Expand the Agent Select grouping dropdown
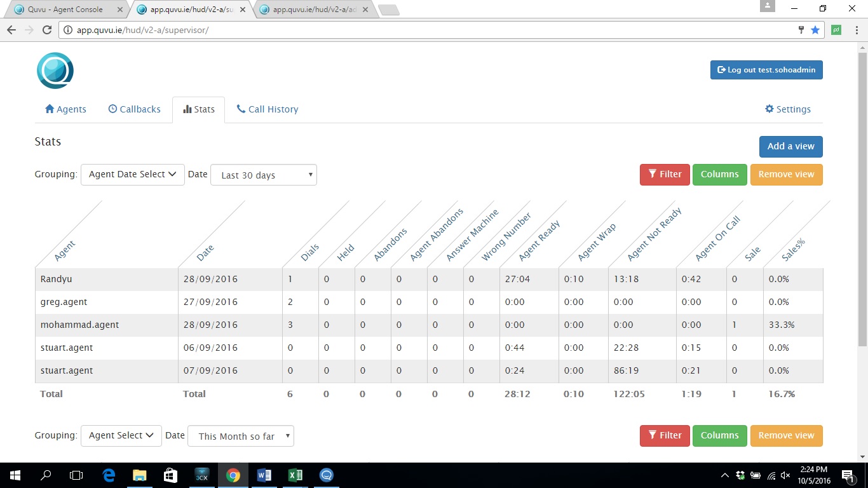Viewport: 868px width, 488px height. pyautogui.click(x=121, y=436)
